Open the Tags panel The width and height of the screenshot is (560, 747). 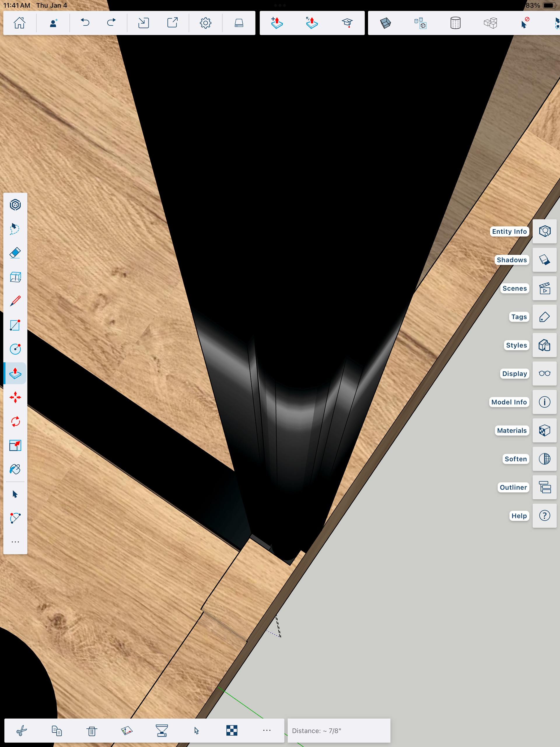click(x=544, y=317)
